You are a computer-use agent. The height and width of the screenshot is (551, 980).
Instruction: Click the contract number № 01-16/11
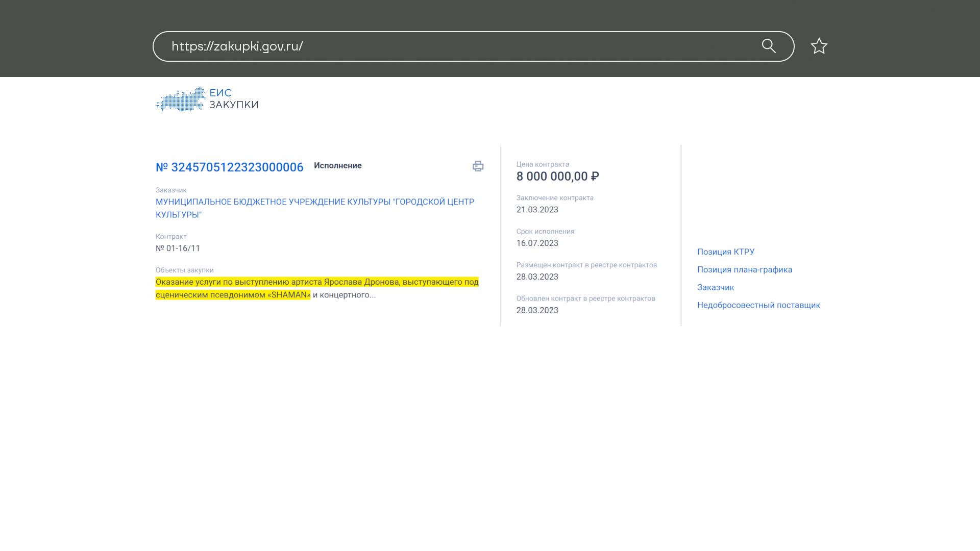pos(178,248)
